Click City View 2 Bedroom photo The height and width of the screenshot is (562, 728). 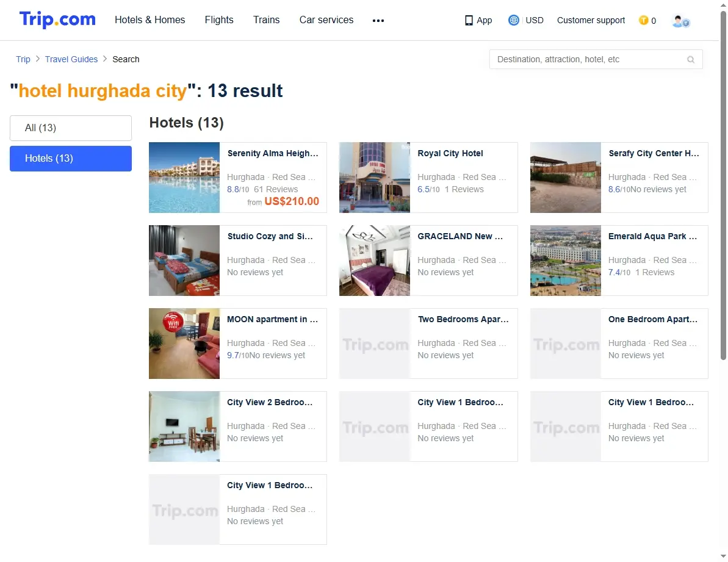point(184,427)
